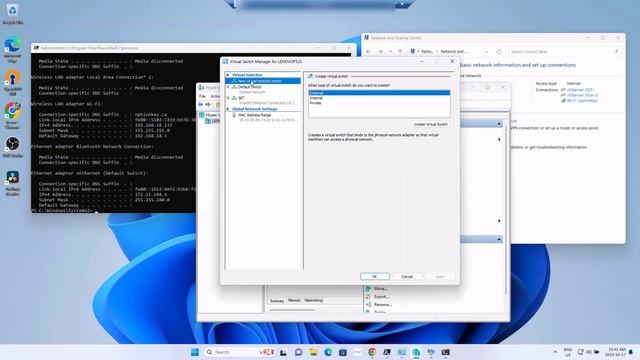This screenshot has height=360, width=640.
Task: Click the forward arrow in Hyper-V Manager toolbar
Action: [208, 105]
